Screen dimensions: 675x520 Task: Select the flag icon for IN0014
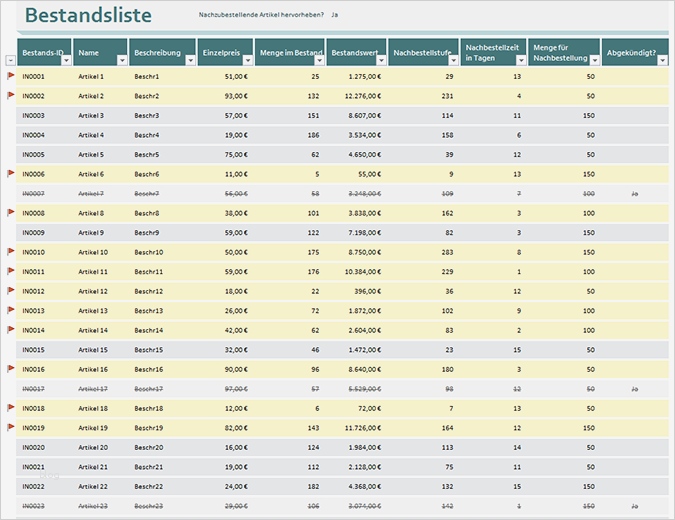coord(11,329)
